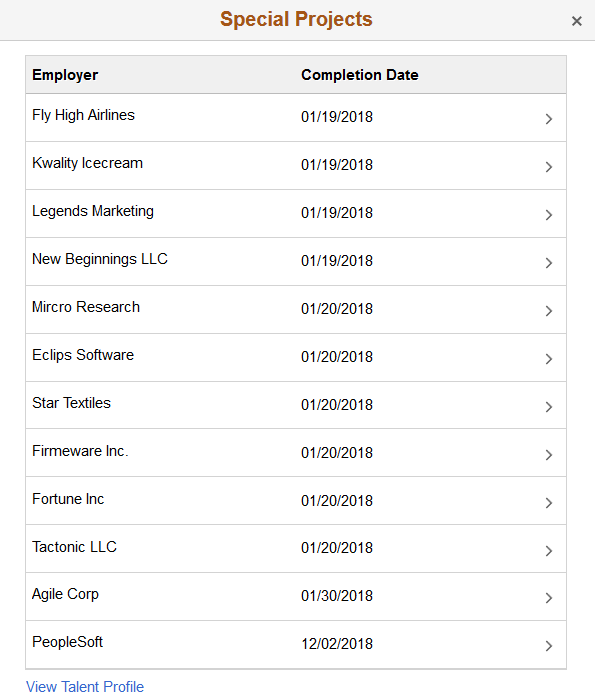Viewport: 595px width, 700px height.
Task: Expand Agile Corp details arrow
Action: [549, 598]
